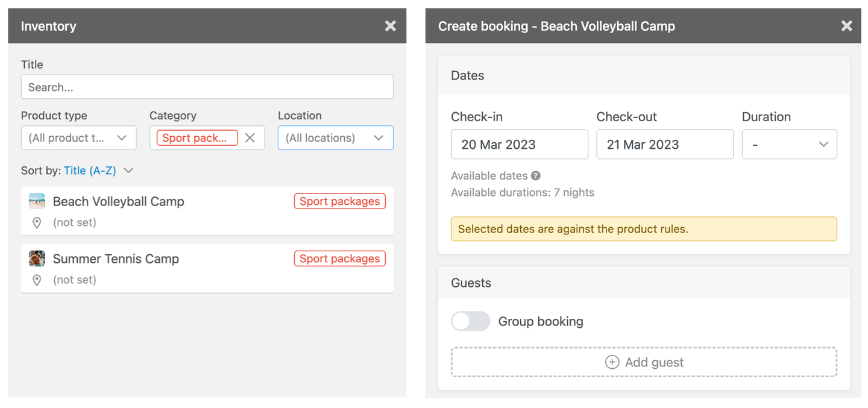Click the Add guest button
The width and height of the screenshot is (868, 408).
[644, 362]
